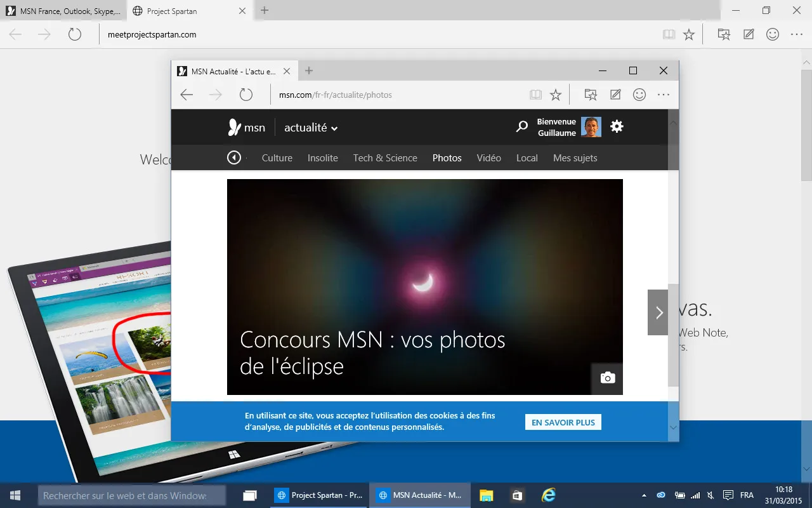Show hidden system tray icons
Screen dimensions: 812x508
(645, 495)
